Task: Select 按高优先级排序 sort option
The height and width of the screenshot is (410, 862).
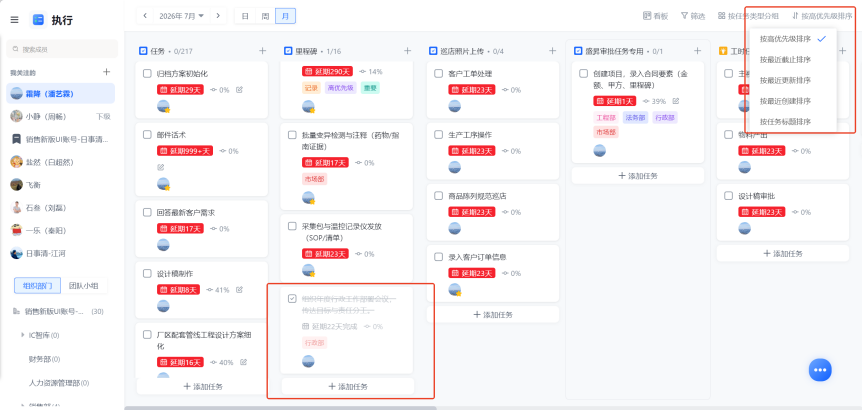Action: click(793, 38)
